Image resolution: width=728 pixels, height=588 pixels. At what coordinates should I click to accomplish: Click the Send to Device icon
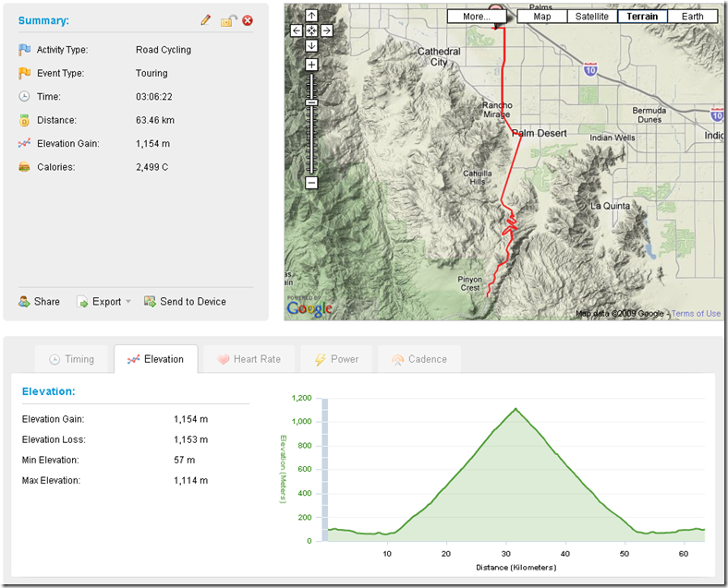(150, 302)
